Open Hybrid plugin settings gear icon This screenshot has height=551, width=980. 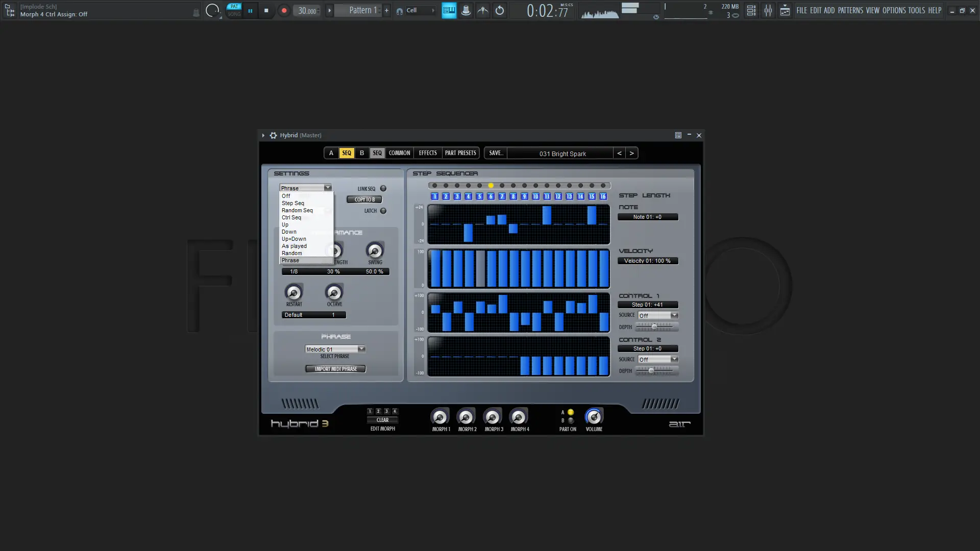coord(273,135)
